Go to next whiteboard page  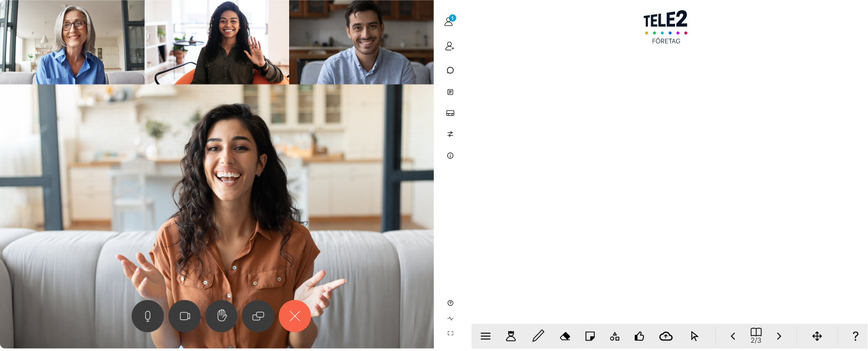pos(779,336)
